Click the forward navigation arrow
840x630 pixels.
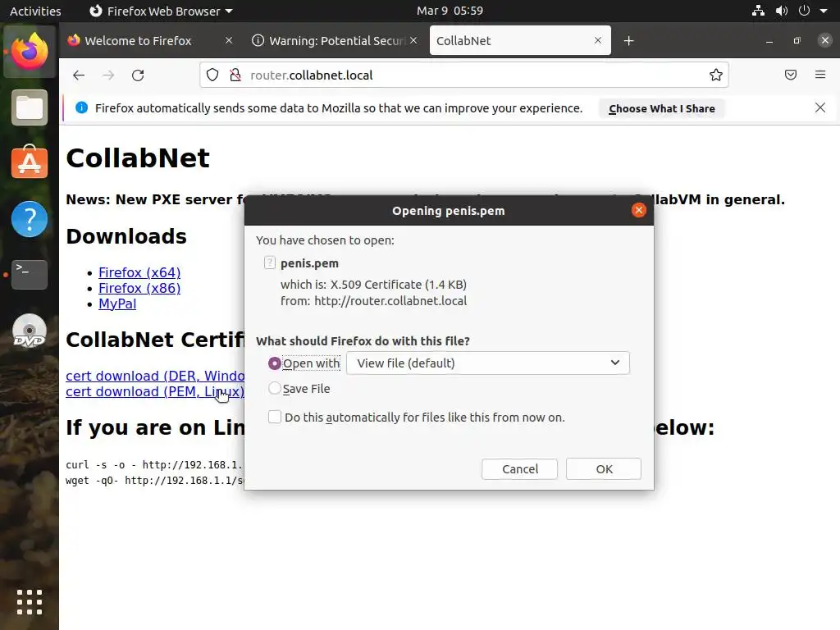[x=108, y=75]
